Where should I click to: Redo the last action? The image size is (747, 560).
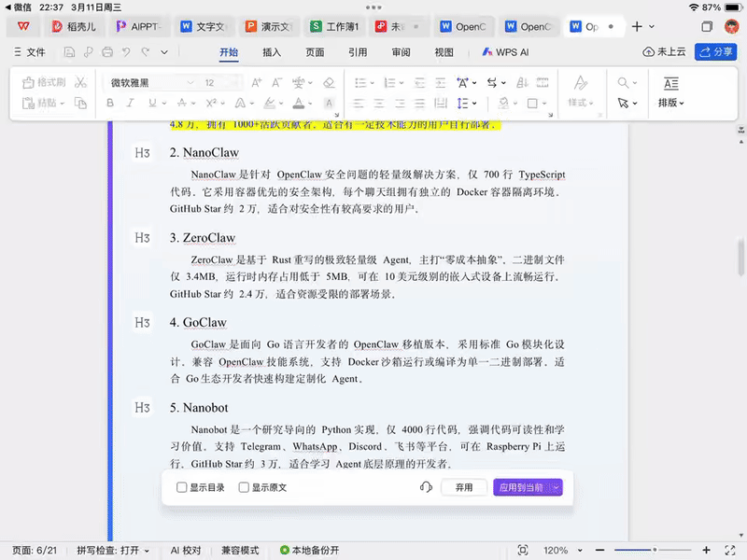(x=146, y=52)
